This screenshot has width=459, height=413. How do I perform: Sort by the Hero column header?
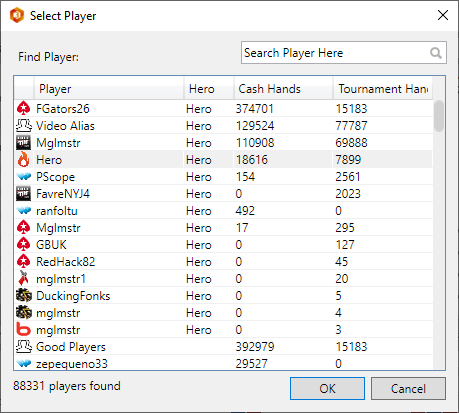209,89
